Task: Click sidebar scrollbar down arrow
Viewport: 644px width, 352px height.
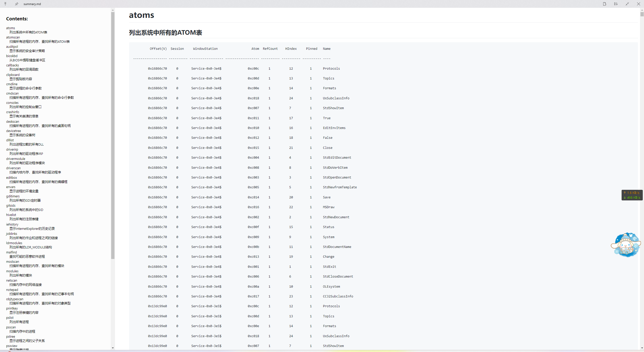Action: tap(113, 348)
